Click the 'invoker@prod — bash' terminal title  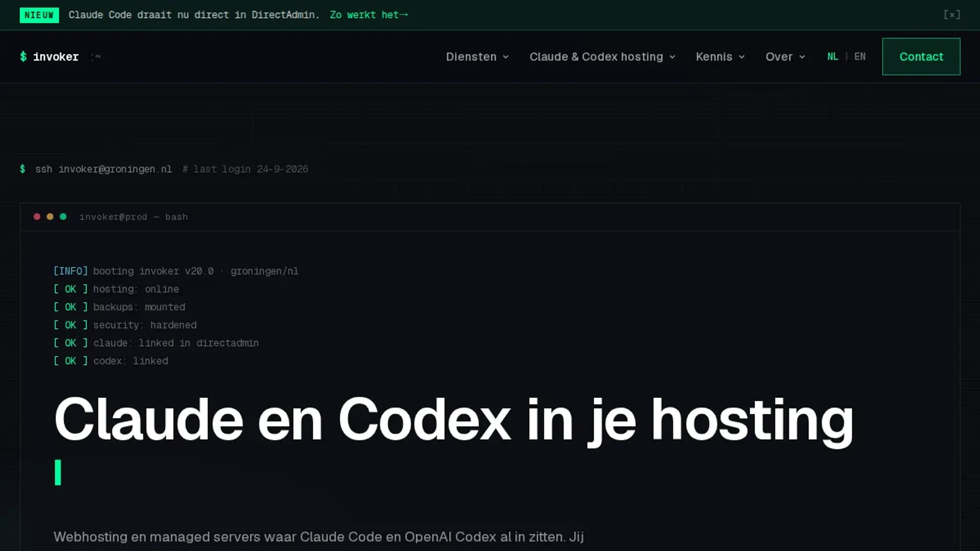coord(134,217)
